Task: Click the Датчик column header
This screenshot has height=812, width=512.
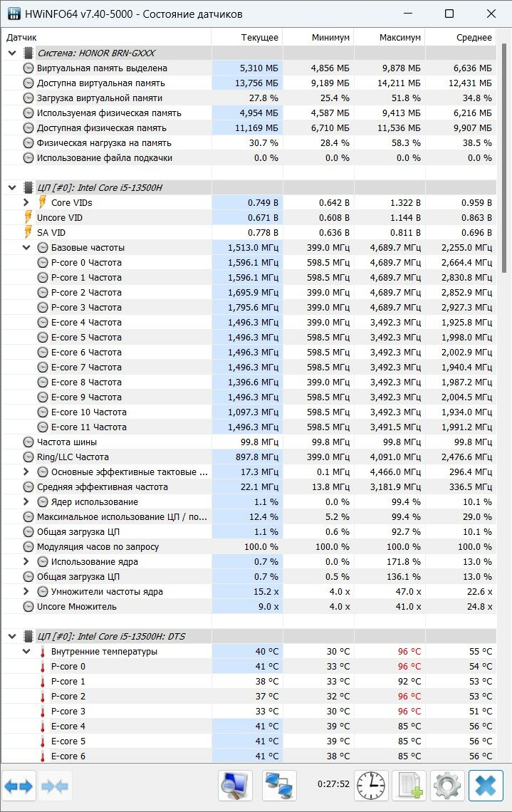Action: point(106,37)
